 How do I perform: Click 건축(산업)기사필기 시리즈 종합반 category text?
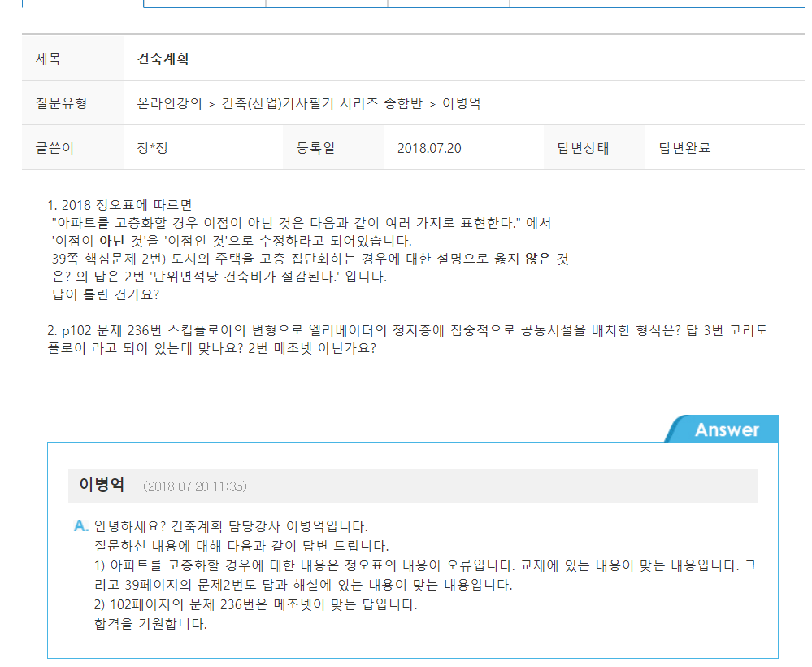pos(322,103)
